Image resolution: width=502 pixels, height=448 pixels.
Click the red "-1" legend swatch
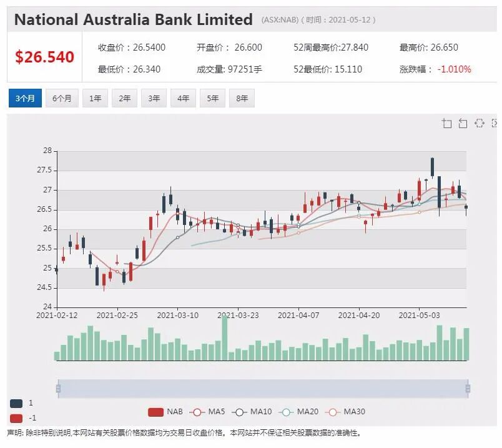tap(16, 418)
